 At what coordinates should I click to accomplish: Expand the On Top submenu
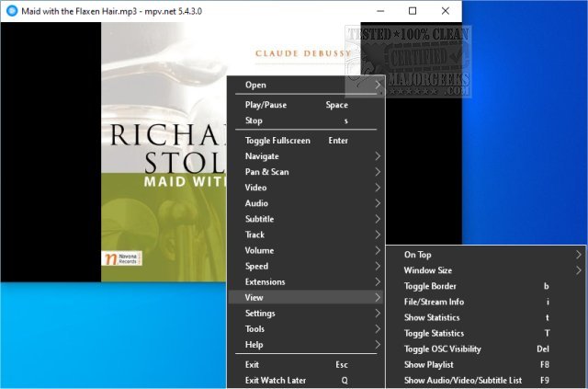pyautogui.click(x=486, y=255)
